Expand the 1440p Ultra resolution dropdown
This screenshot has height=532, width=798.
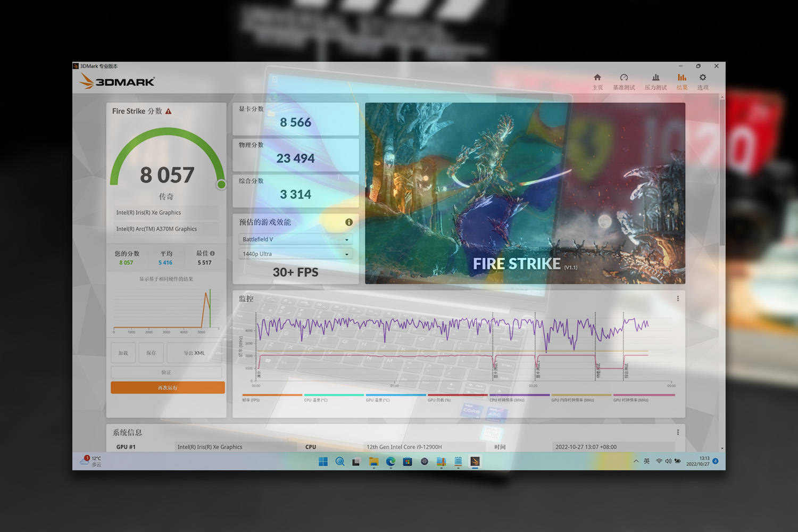coord(295,254)
